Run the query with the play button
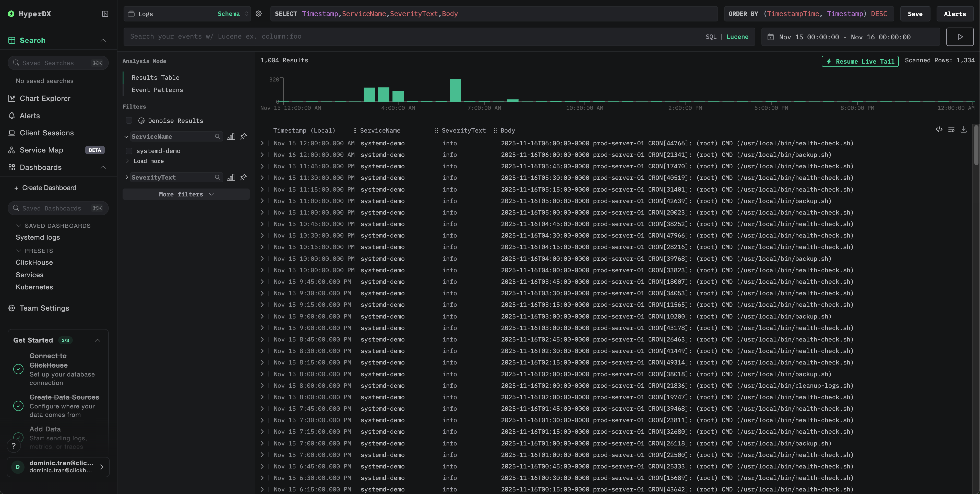 pyautogui.click(x=960, y=37)
